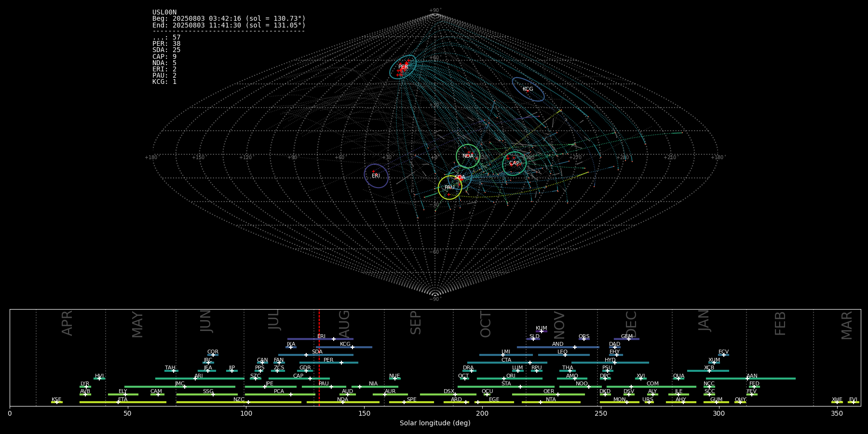Click the CAP shower bar in the timeline

coord(299,379)
